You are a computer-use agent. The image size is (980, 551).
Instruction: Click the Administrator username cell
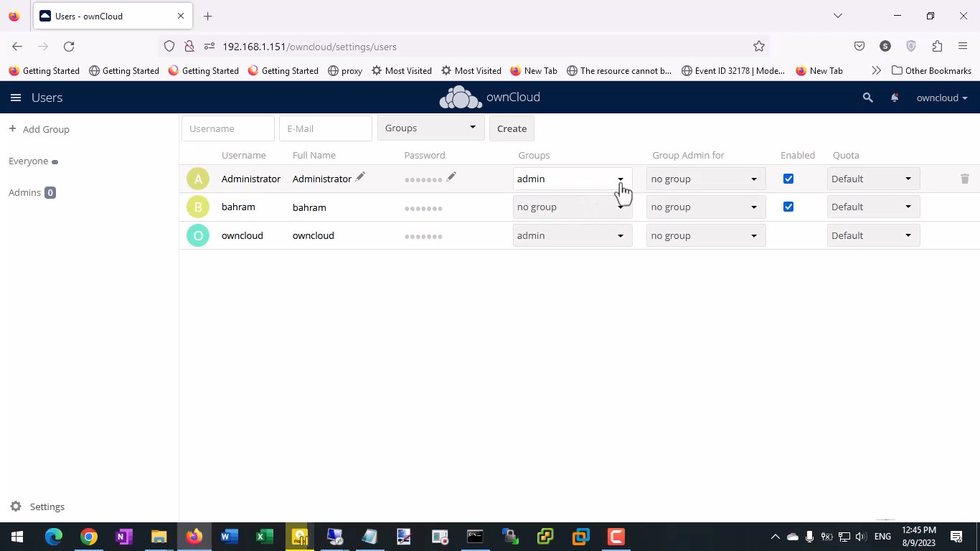(251, 179)
